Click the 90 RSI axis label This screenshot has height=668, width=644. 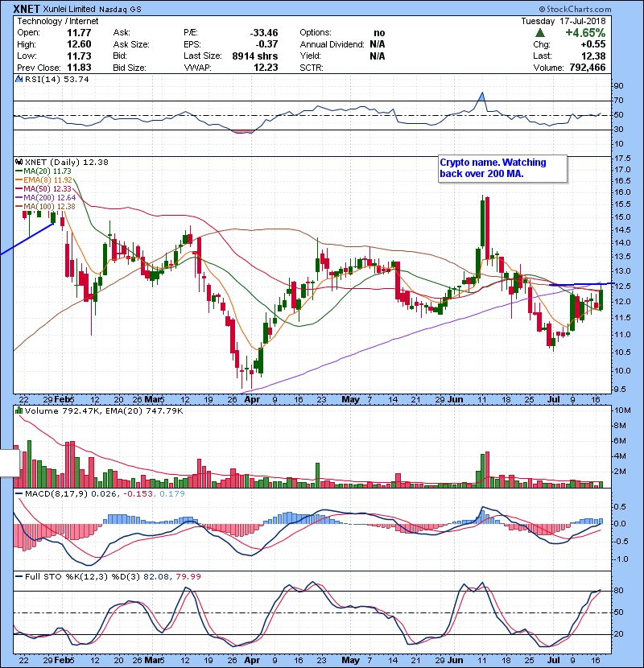tap(618, 86)
